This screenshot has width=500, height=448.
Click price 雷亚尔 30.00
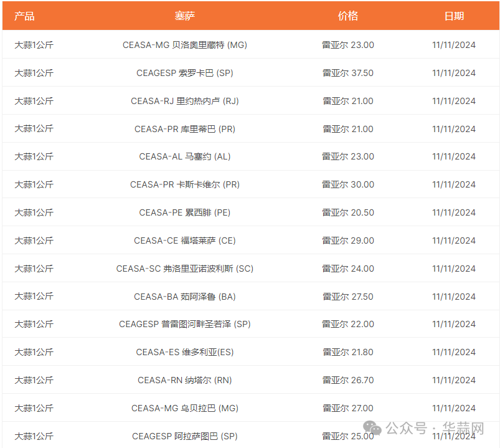coord(348,185)
